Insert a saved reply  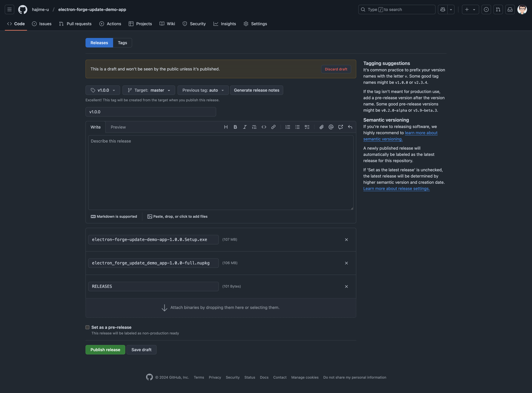coord(350,127)
